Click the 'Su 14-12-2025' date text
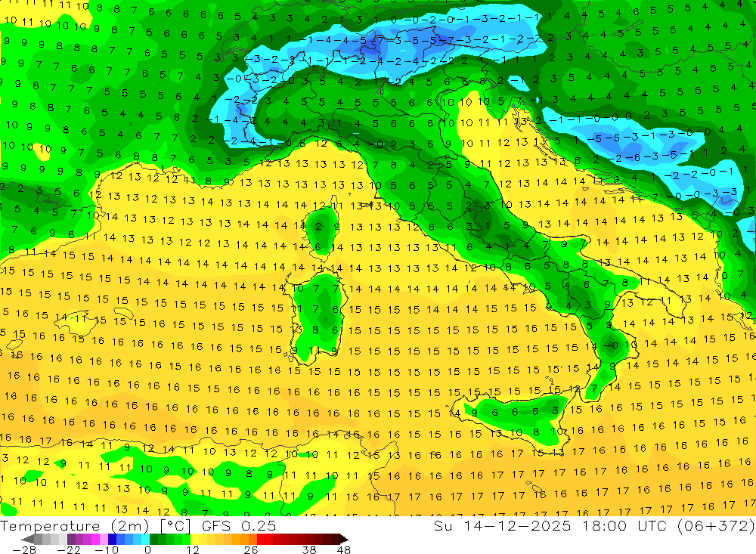 [x=502, y=525]
